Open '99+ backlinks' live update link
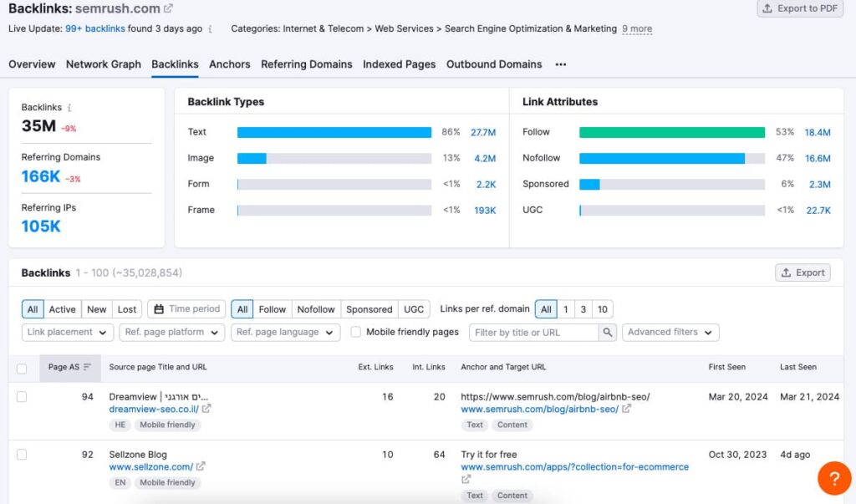The width and height of the screenshot is (856, 504). pyautogui.click(x=95, y=29)
